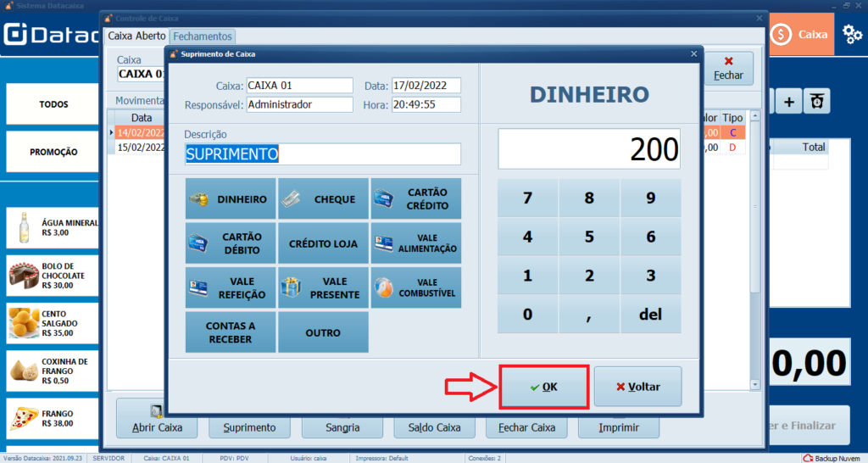868x463 pixels.
Task: Select the ÁGUA MINERAL product
Action: point(53,227)
